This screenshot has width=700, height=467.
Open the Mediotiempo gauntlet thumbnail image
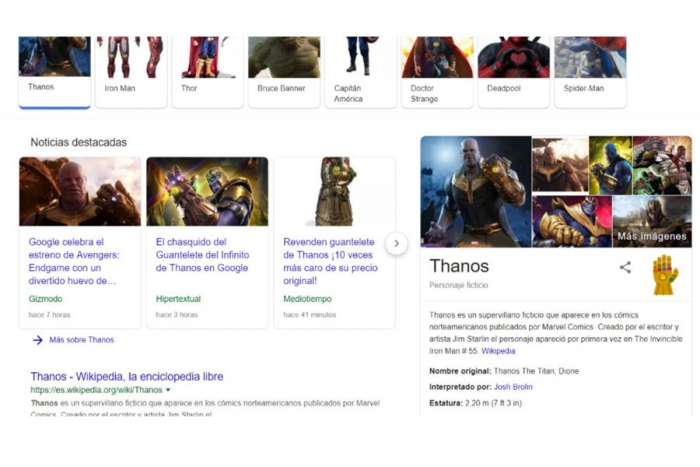[334, 192]
